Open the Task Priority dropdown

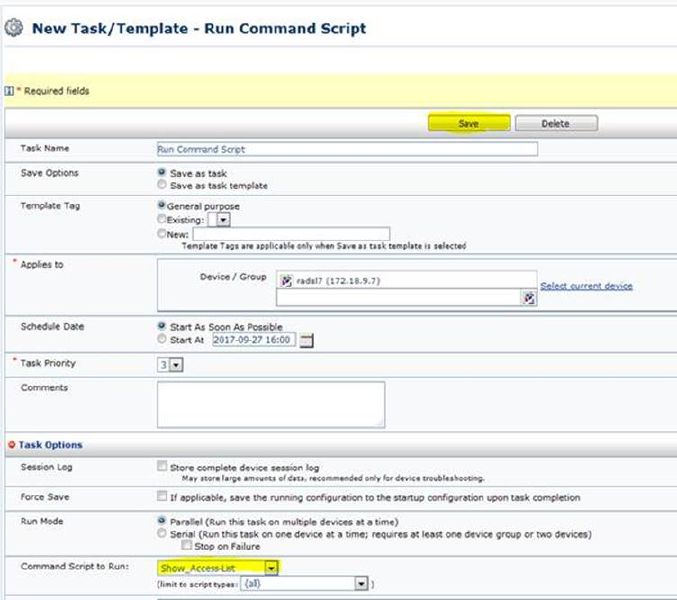(x=176, y=365)
